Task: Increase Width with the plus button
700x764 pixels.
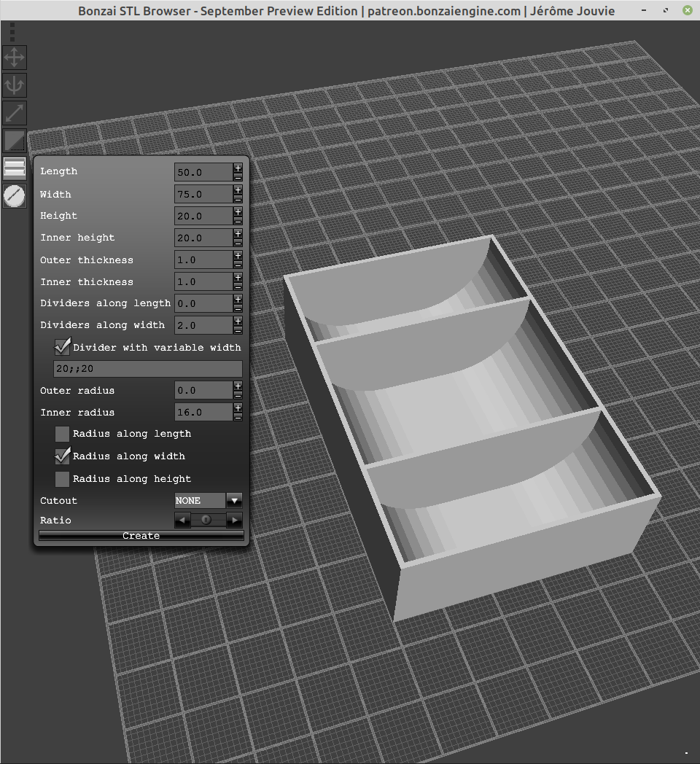Action: click(x=238, y=190)
